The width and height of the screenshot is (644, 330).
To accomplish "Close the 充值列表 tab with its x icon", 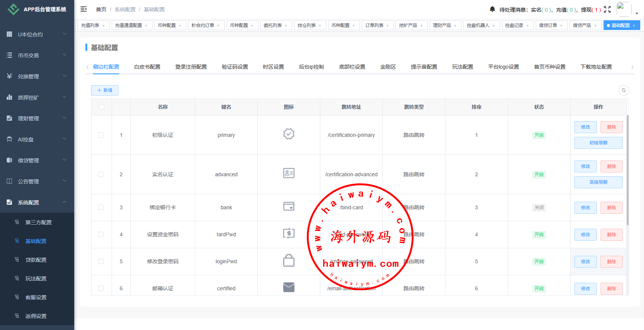I will (x=103, y=25).
